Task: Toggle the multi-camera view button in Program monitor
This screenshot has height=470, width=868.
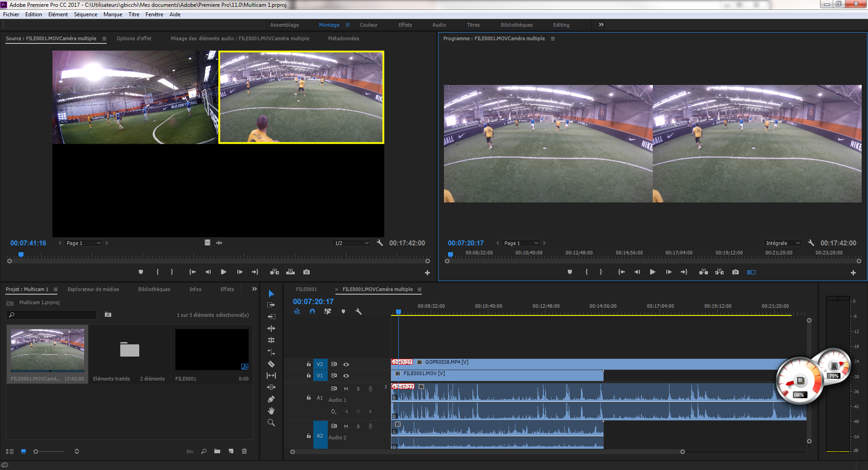Action: [751, 272]
